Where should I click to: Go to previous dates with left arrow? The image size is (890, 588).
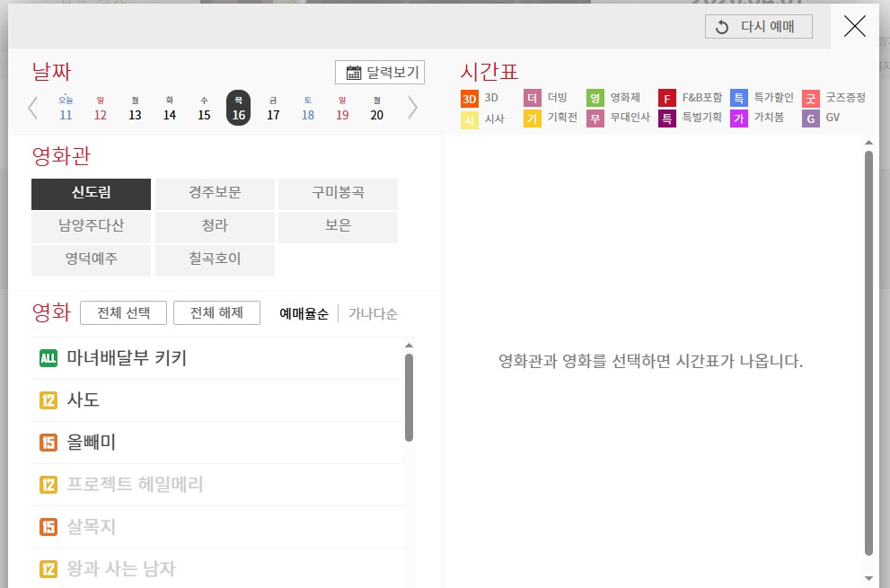coord(33,108)
